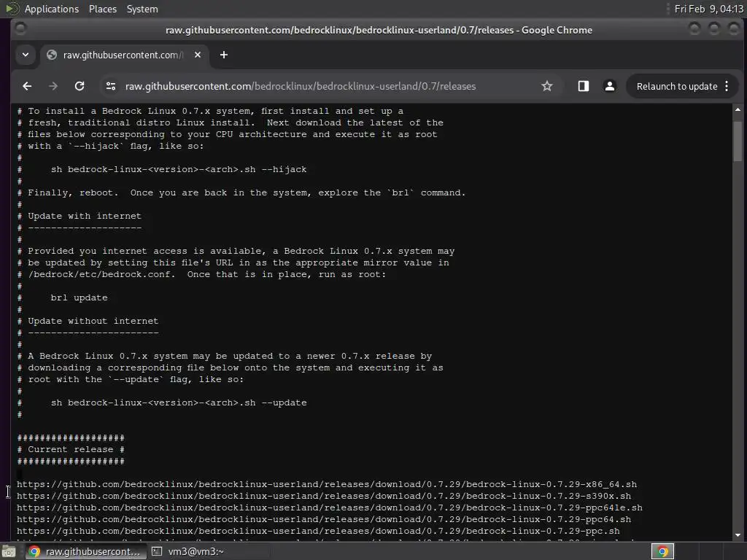This screenshot has width=747, height=560.
Task: Click the '# Current release #' heading
Action: (x=71, y=449)
